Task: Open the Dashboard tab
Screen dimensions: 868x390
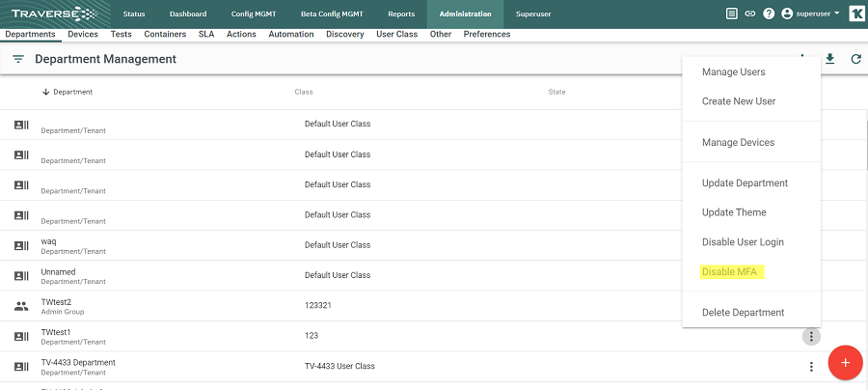Action: [188, 14]
